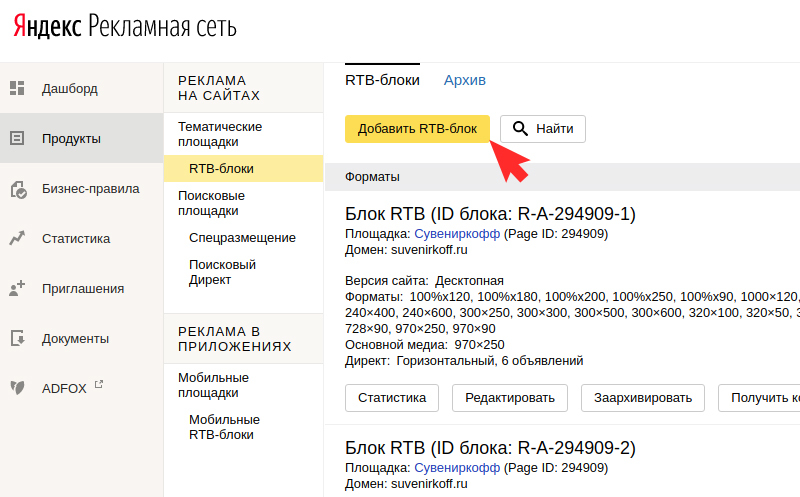Click the 'Основной медиа: 970×250' text

(424, 344)
